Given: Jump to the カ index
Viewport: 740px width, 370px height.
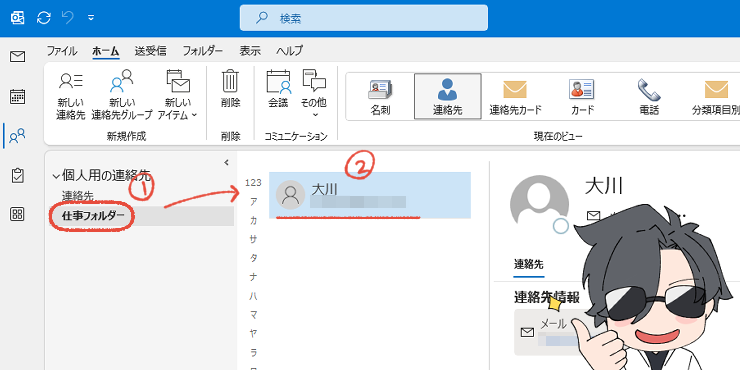Looking at the screenshot, I should (x=253, y=220).
